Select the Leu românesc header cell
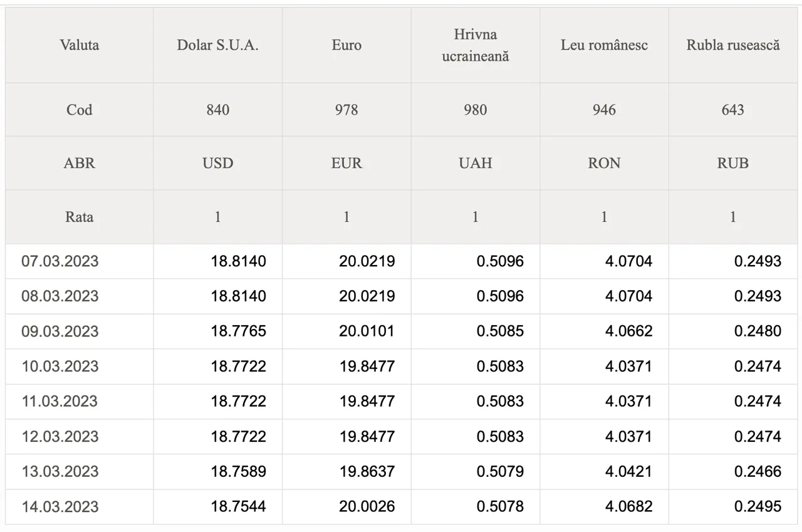802x532 pixels. coord(604,45)
